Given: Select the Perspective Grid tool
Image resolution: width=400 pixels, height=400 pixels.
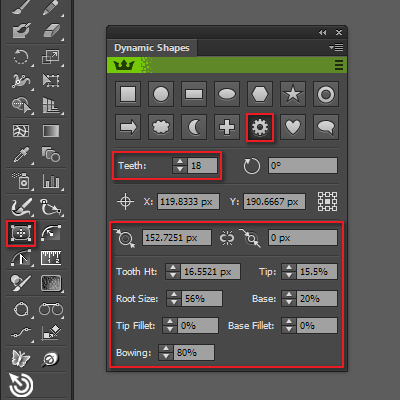Looking at the screenshot, I should (x=51, y=106).
